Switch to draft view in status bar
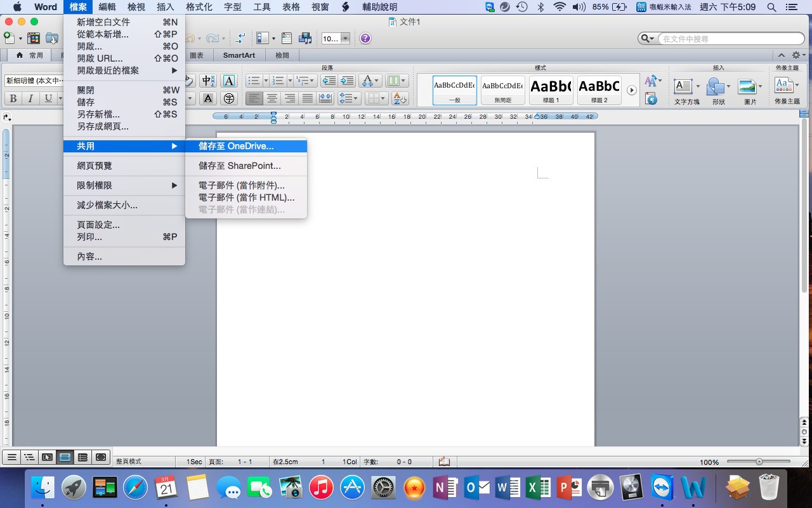Viewport: 812px width, 508px height. [11, 457]
